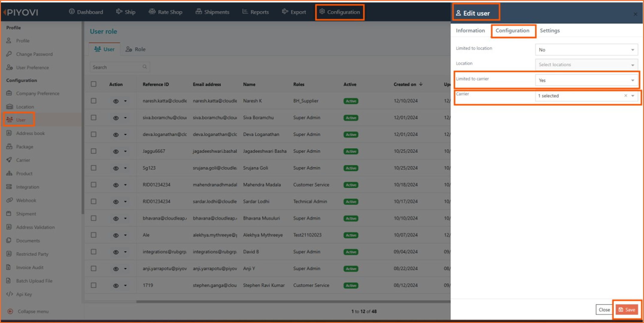
Task: Click the Close button in Edit user
Action: 604,310
